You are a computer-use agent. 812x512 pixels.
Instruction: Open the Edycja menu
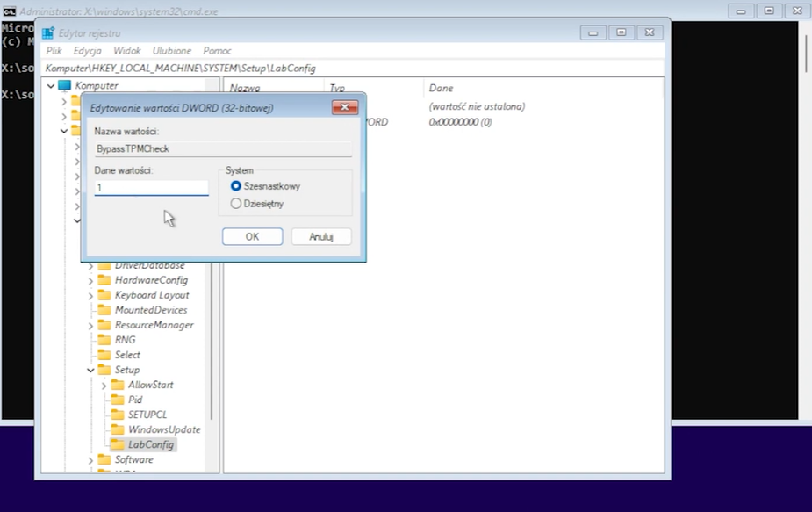coord(88,51)
